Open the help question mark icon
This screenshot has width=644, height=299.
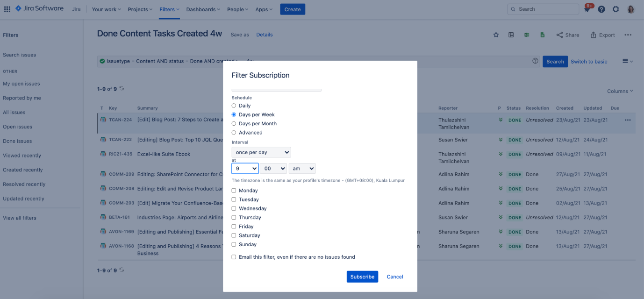601,9
